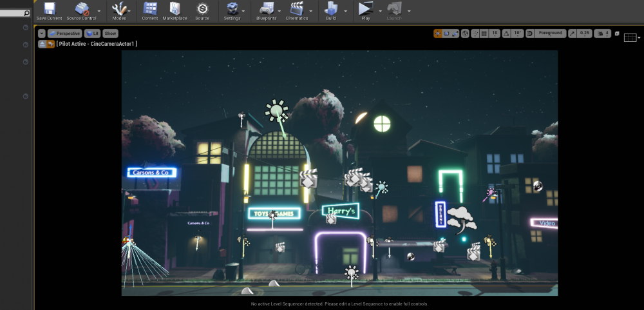Viewport: 644px width, 310px height.
Task: Click the eject pilot icon
Action: [43, 44]
